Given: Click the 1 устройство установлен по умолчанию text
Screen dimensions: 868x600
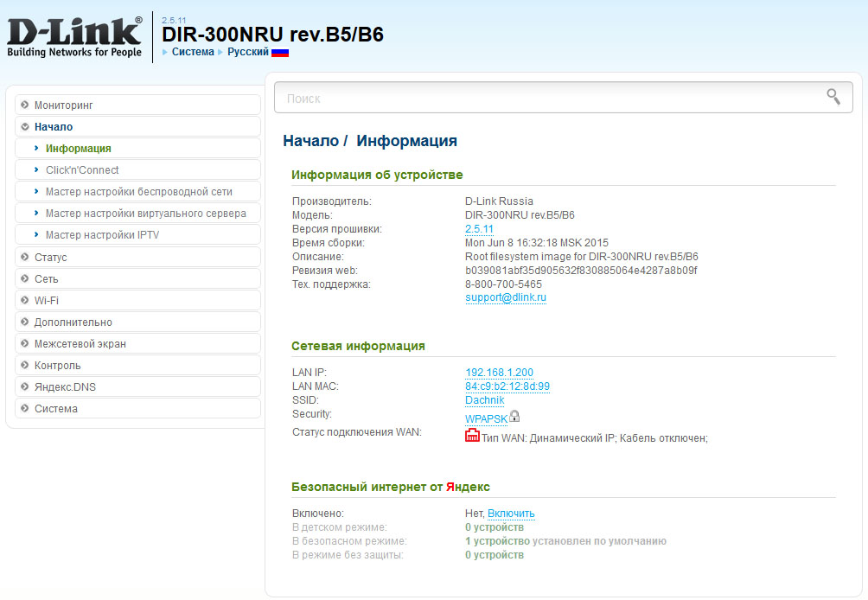Looking at the screenshot, I should [565, 540].
